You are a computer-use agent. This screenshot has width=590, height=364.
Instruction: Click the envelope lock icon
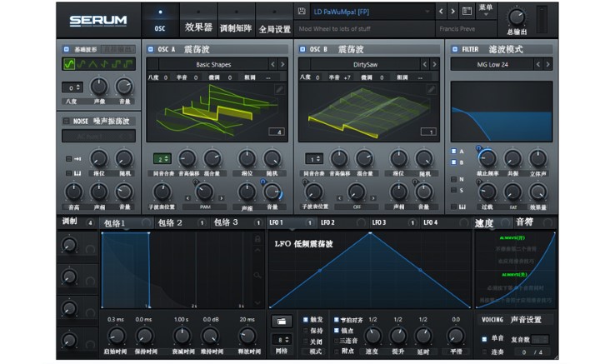pyautogui.click(x=257, y=239)
